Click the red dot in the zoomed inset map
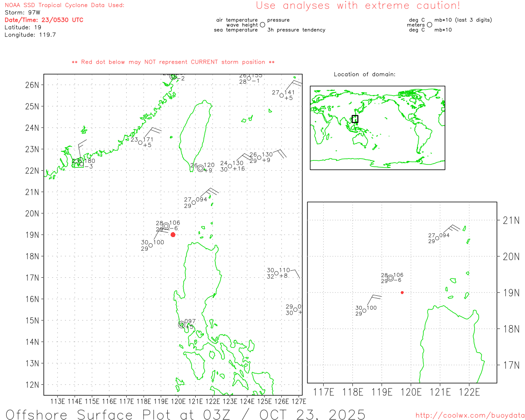Viewport: 525px width, 420px height. 402,292
